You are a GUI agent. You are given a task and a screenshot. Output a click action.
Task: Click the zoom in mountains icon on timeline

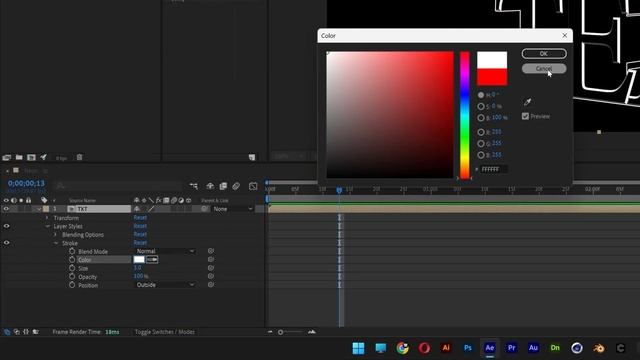click(x=312, y=332)
